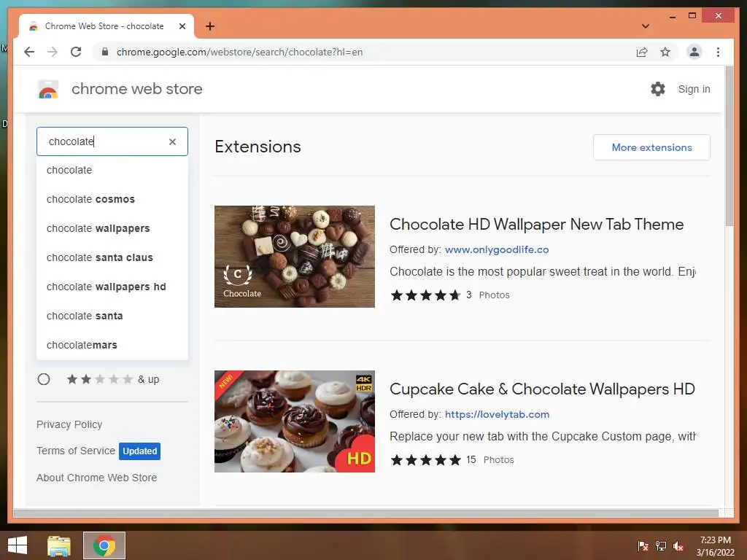The width and height of the screenshot is (747, 560).
Task: View site info via the padlock icon
Action: tap(105, 52)
